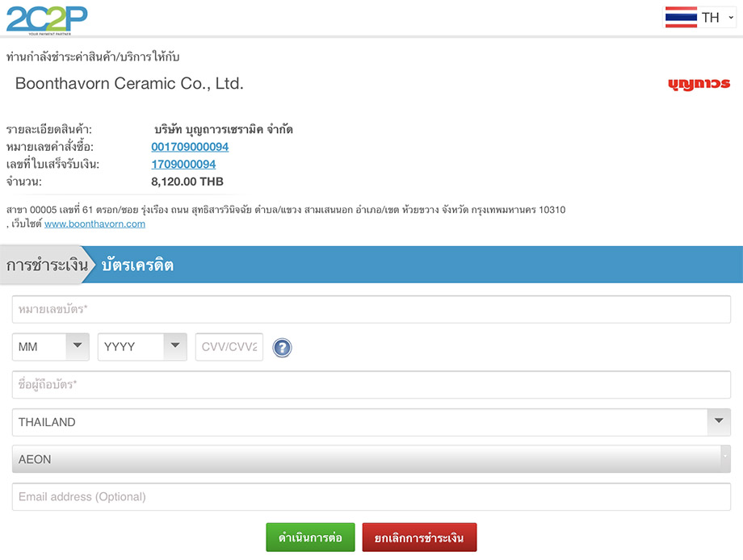
Task: Click the 2C2P logo
Action: pyautogui.click(x=47, y=19)
